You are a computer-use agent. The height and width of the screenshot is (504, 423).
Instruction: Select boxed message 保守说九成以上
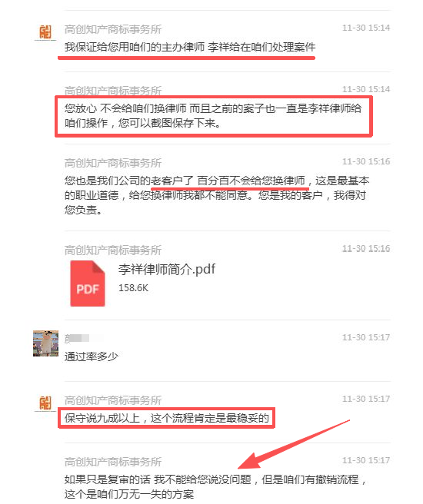point(167,418)
